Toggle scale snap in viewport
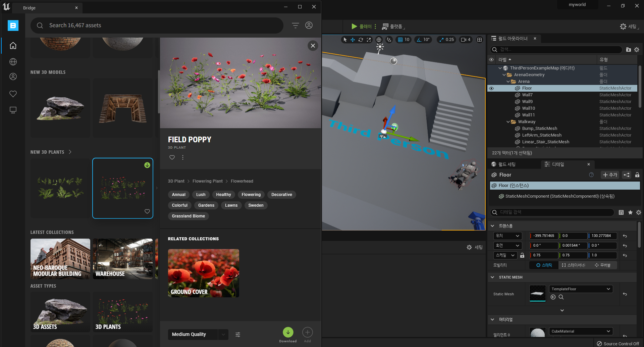 click(442, 40)
